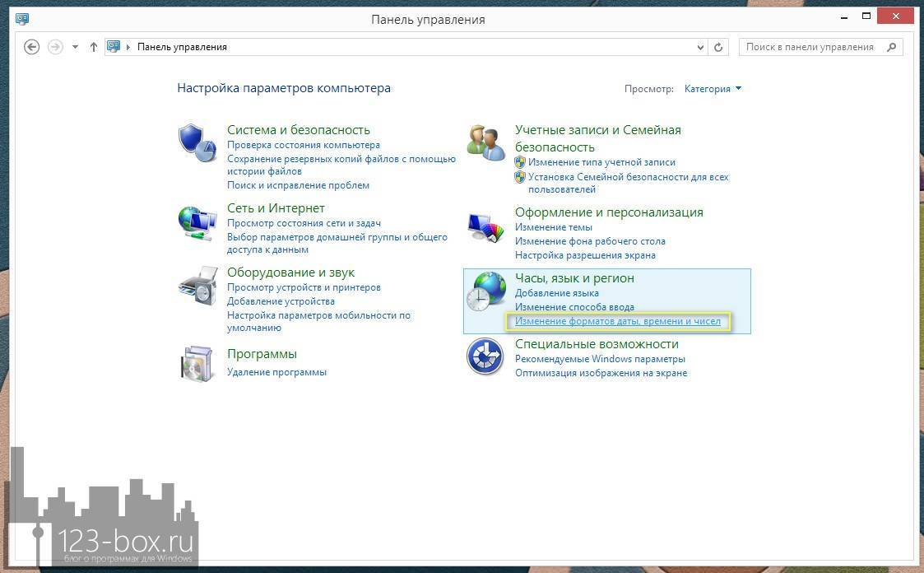Close the Панель управления window
This screenshot has height=573, width=924.
pyautogui.click(x=895, y=16)
